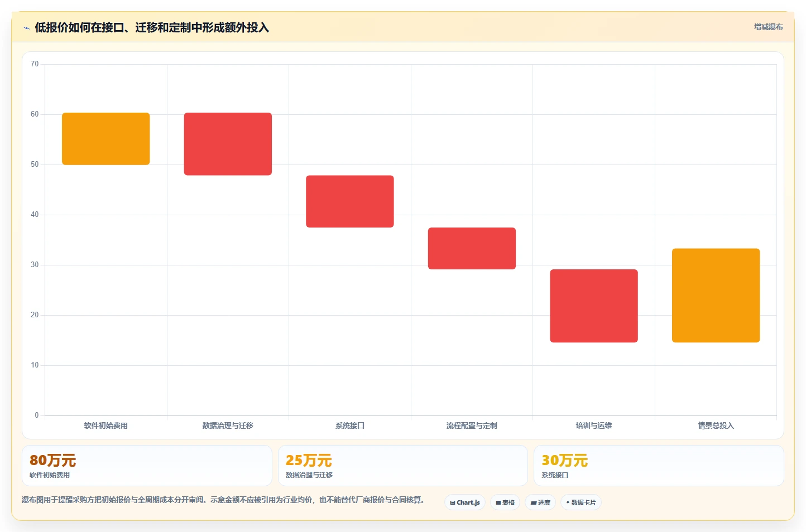Viewport: 806px width, 532px height.
Task: Select the 表格 chip
Action: pyautogui.click(x=505, y=502)
